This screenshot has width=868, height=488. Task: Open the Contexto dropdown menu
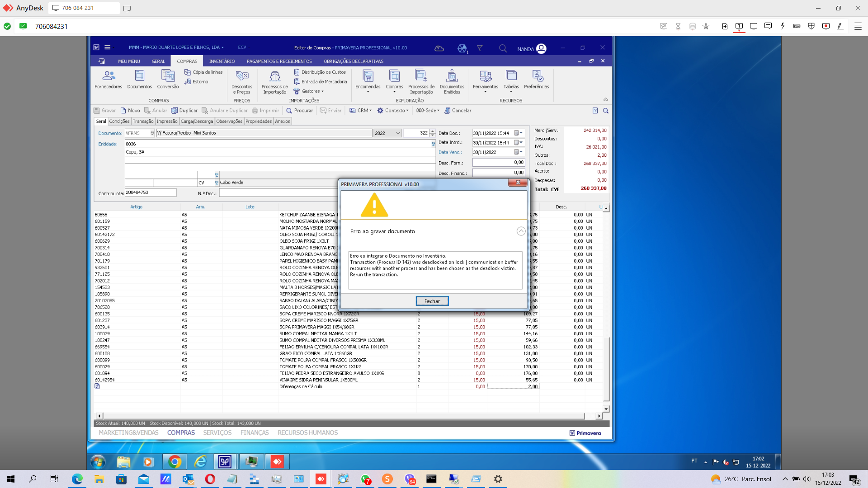(393, 110)
